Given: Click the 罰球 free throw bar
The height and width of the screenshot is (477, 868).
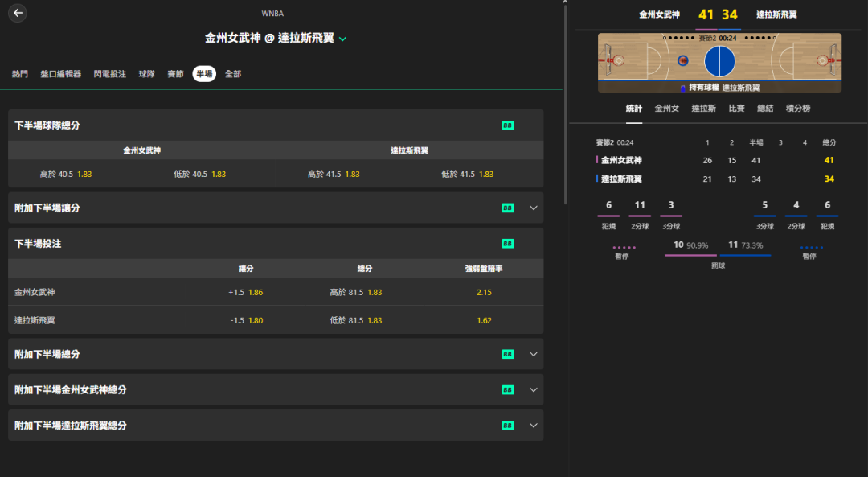Looking at the screenshot, I should (x=718, y=255).
